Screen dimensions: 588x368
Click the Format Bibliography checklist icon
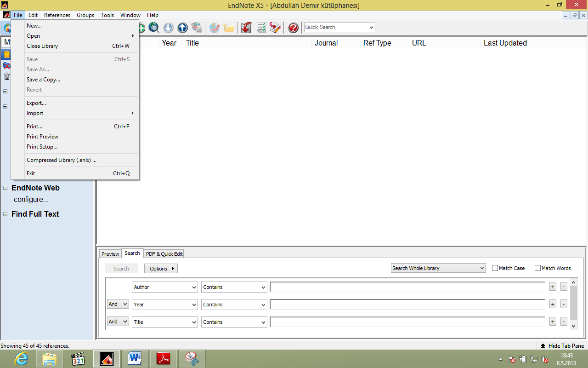point(261,28)
